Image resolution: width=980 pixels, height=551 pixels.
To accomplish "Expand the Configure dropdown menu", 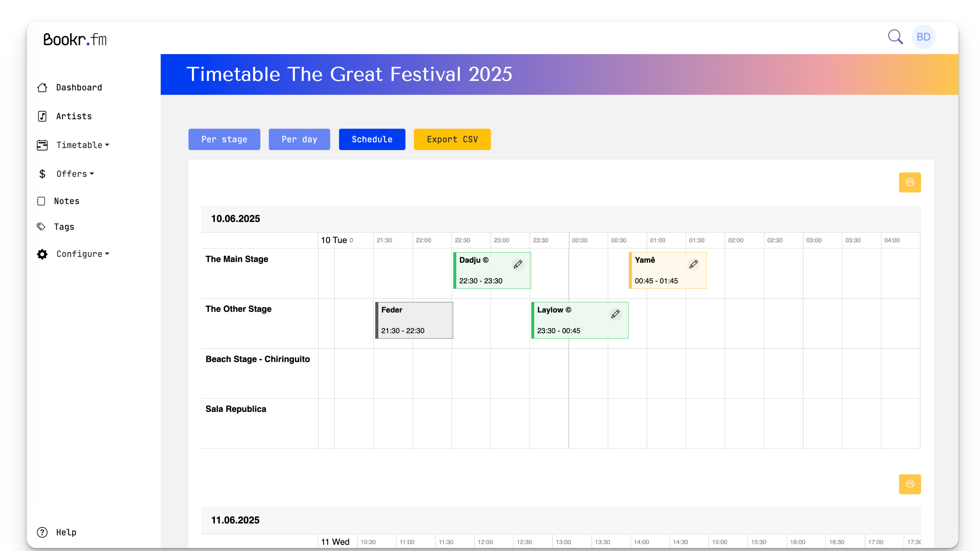I will coord(82,254).
